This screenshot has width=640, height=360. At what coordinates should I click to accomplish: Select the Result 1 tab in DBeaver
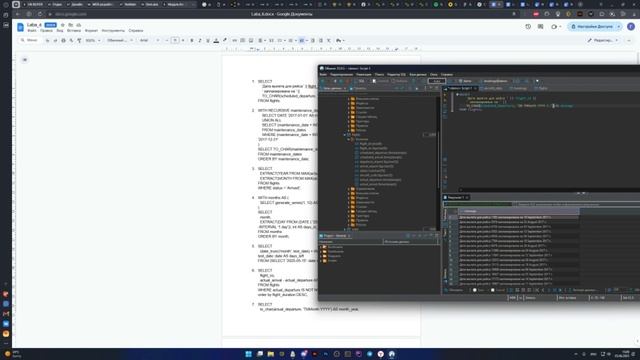click(456, 198)
